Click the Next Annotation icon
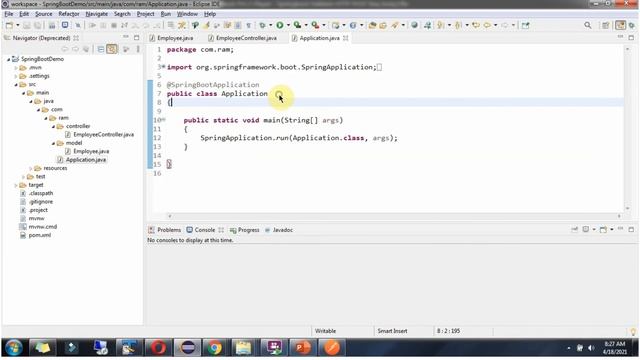Viewport: 640px width, 360px height. point(440,25)
